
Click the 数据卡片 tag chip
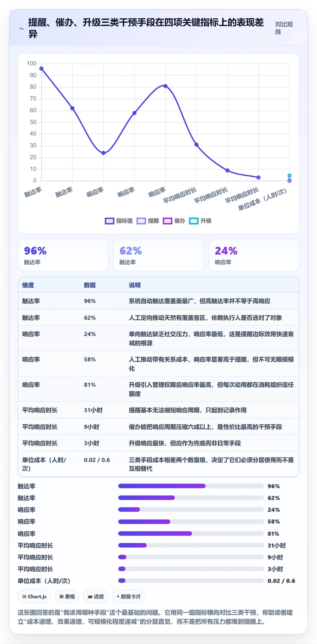(x=128, y=596)
